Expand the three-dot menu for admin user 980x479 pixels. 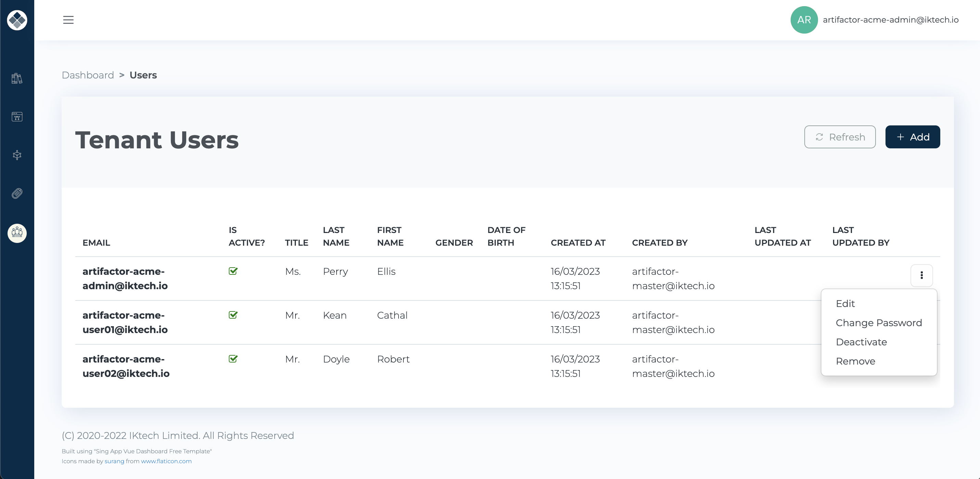(x=921, y=275)
